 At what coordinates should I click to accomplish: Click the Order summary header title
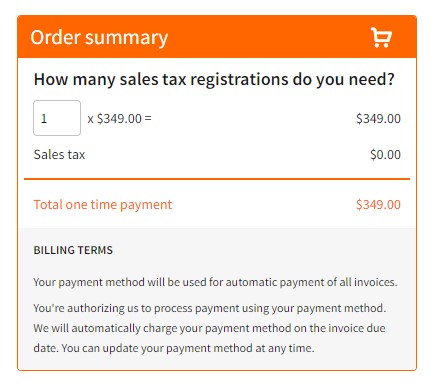tap(99, 37)
